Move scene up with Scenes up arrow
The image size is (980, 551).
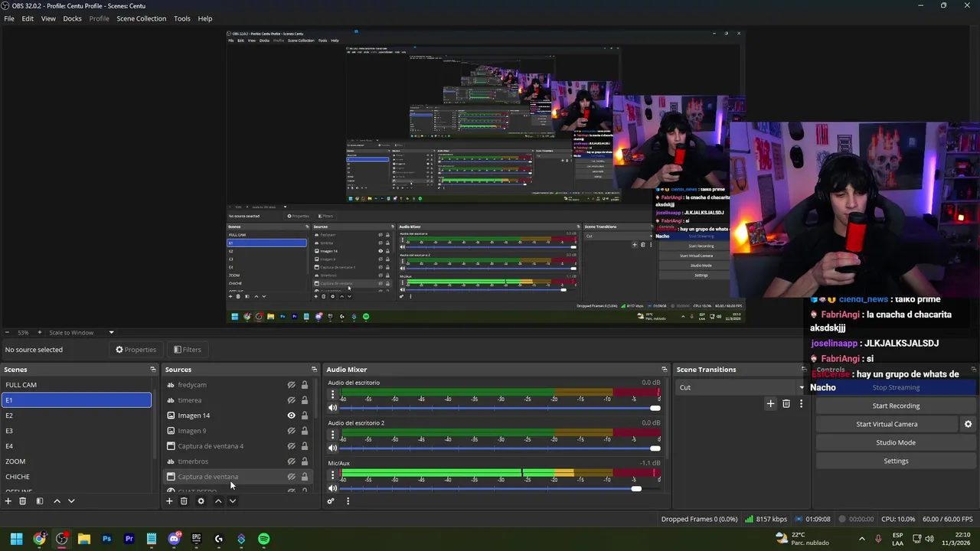point(57,501)
